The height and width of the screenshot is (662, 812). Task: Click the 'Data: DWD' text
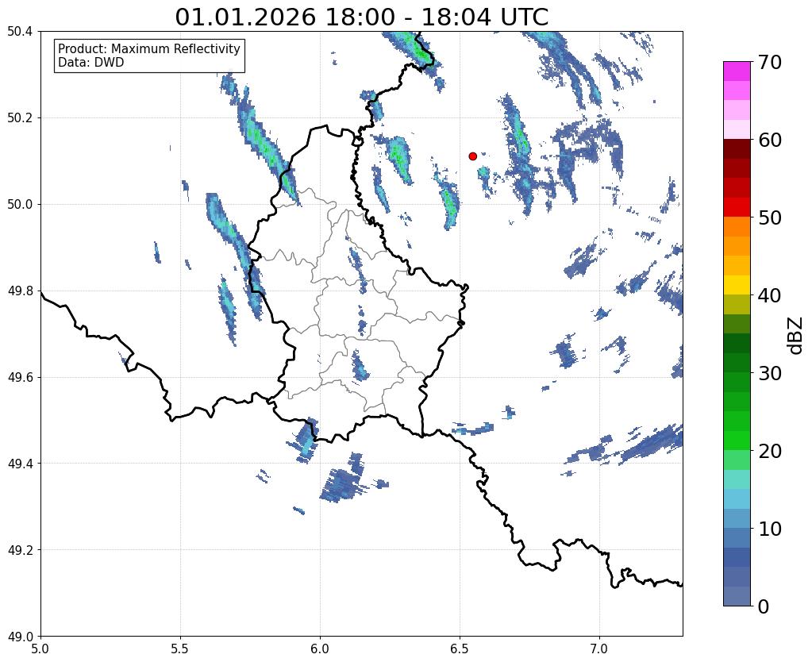pos(91,63)
